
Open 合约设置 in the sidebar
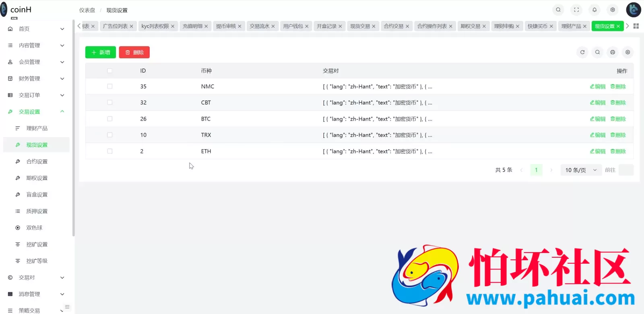36,162
